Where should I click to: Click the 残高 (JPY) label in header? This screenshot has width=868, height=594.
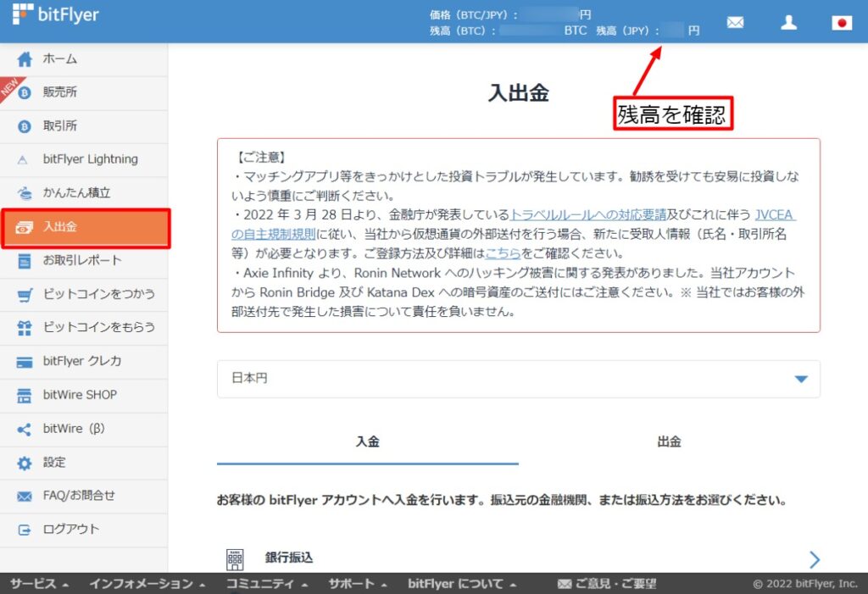[x=628, y=31]
